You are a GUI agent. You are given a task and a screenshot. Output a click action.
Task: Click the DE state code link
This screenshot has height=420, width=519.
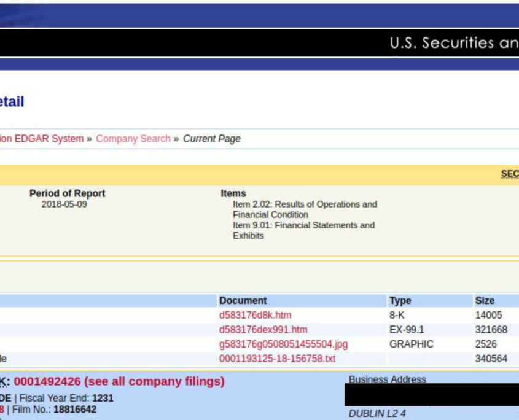(4, 398)
